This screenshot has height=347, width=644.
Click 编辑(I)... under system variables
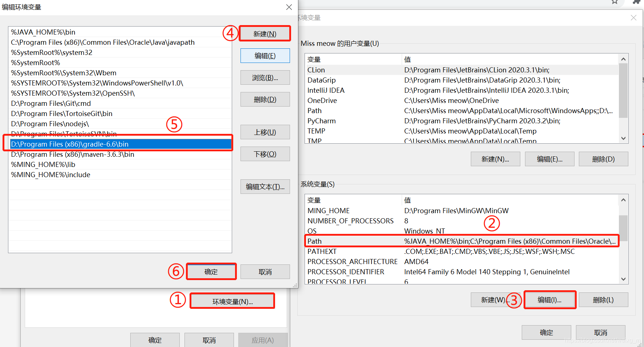tap(549, 300)
